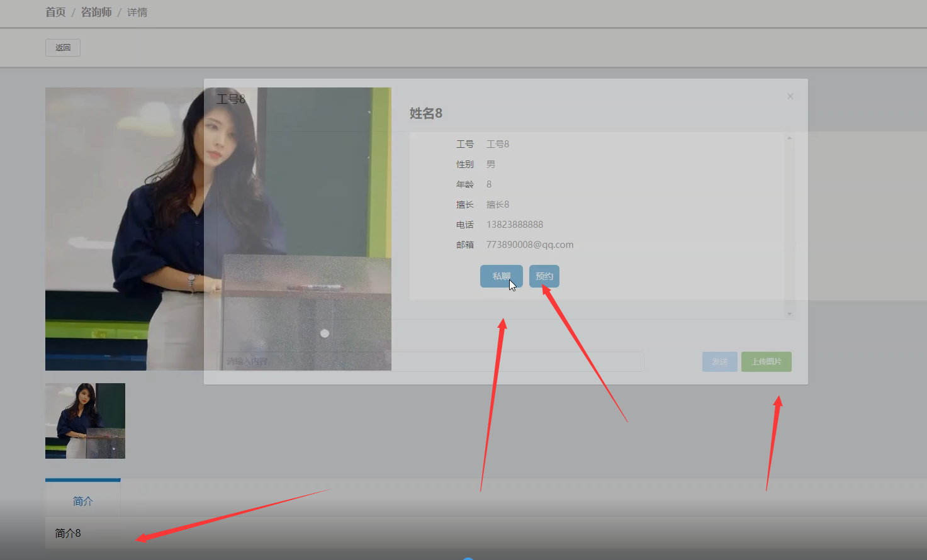This screenshot has width=927, height=560.
Task: Open 咨询师 breadcrumb link
Action: (x=96, y=12)
